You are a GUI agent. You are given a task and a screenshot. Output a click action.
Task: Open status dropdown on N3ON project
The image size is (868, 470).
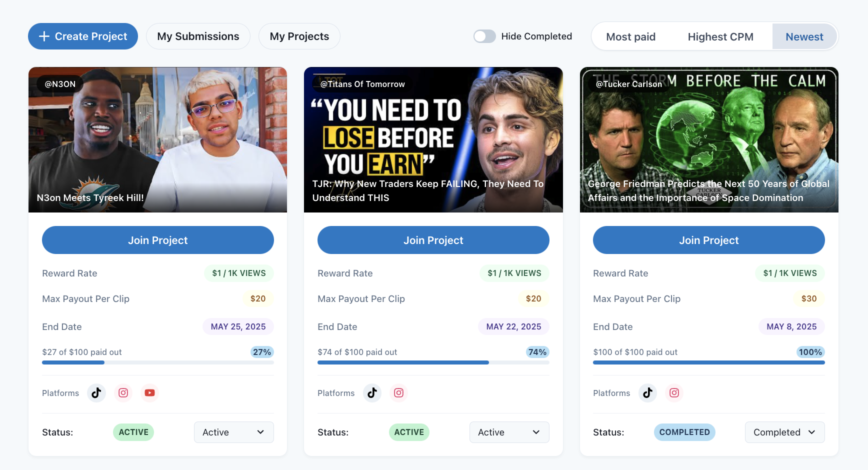(233, 432)
